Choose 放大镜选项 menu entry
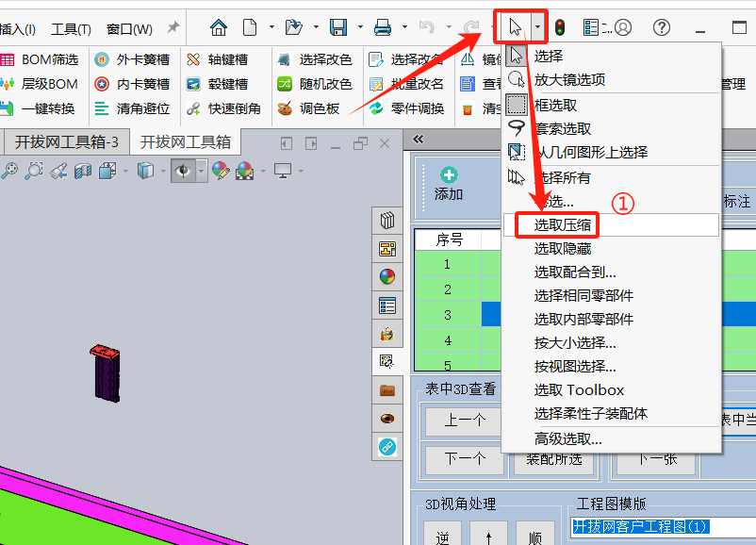The image size is (756, 545). 612,79
